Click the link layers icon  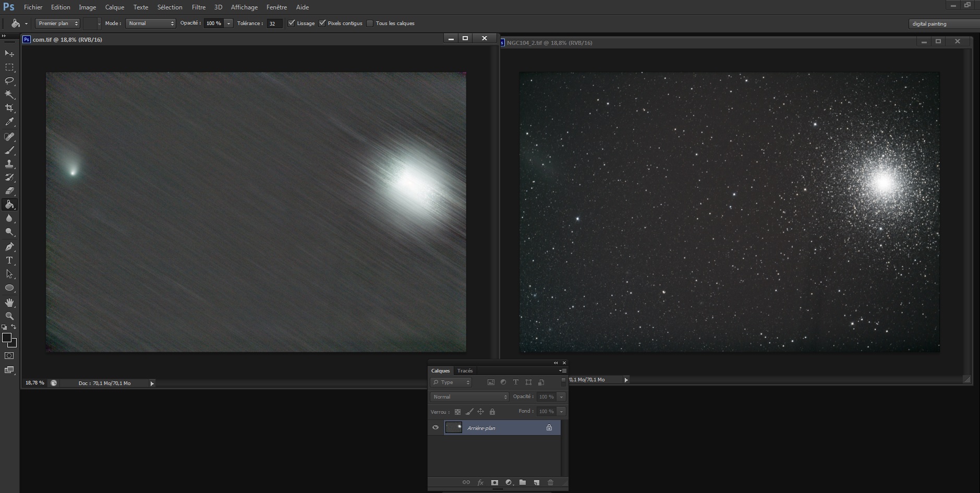pyautogui.click(x=466, y=483)
